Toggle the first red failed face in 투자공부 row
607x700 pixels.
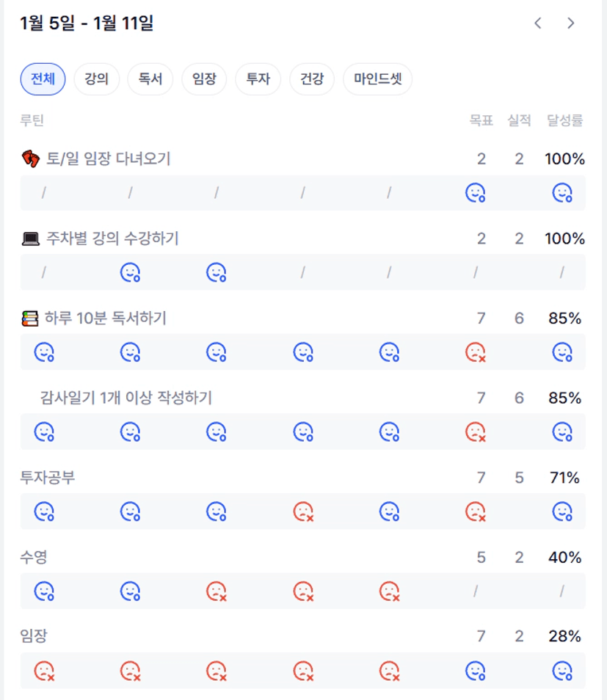pos(303,511)
